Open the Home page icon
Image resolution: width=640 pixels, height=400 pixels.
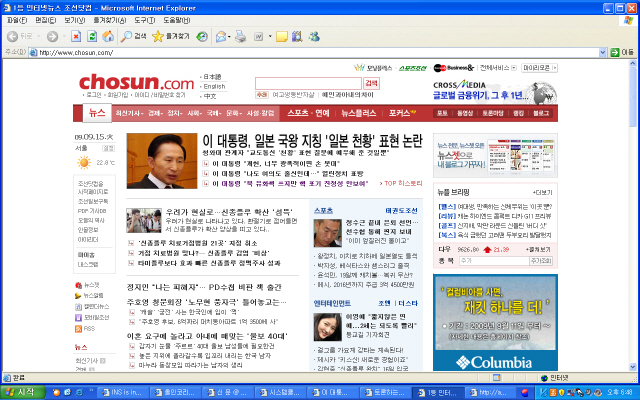coord(108,37)
